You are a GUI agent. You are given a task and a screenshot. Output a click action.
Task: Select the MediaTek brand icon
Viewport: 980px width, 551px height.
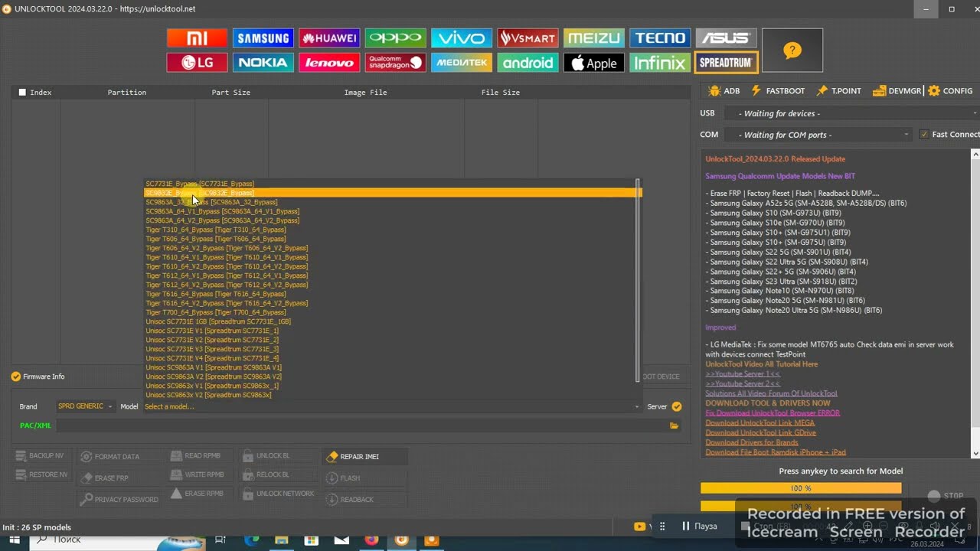pos(461,63)
